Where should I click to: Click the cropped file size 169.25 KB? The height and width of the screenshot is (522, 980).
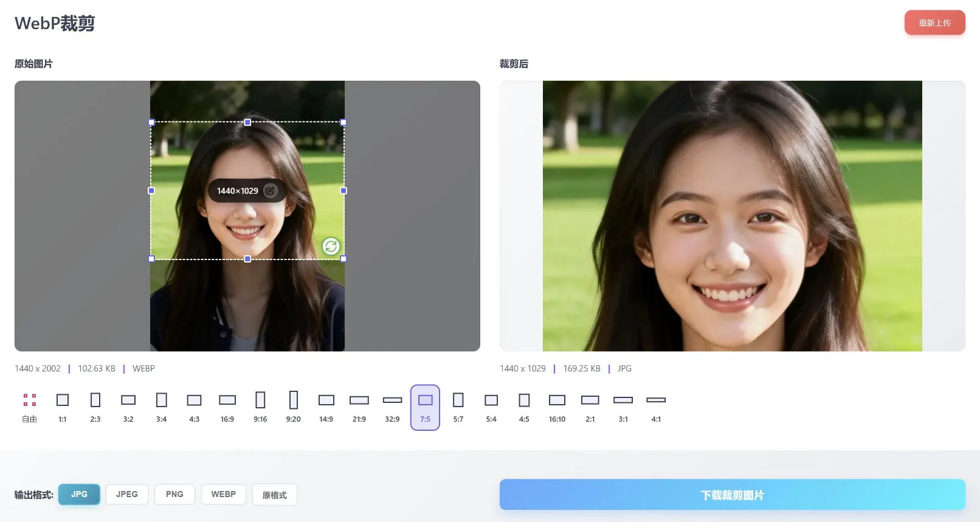582,368
